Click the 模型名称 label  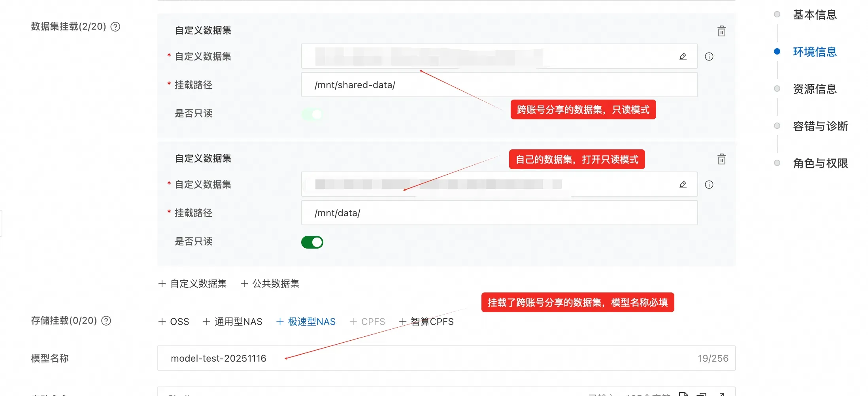point(50,358)
